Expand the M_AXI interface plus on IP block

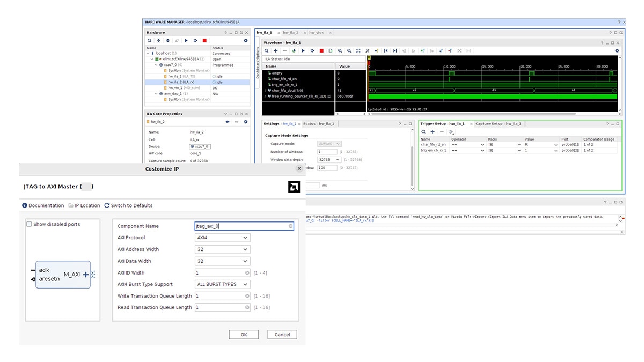coord(86,275)
